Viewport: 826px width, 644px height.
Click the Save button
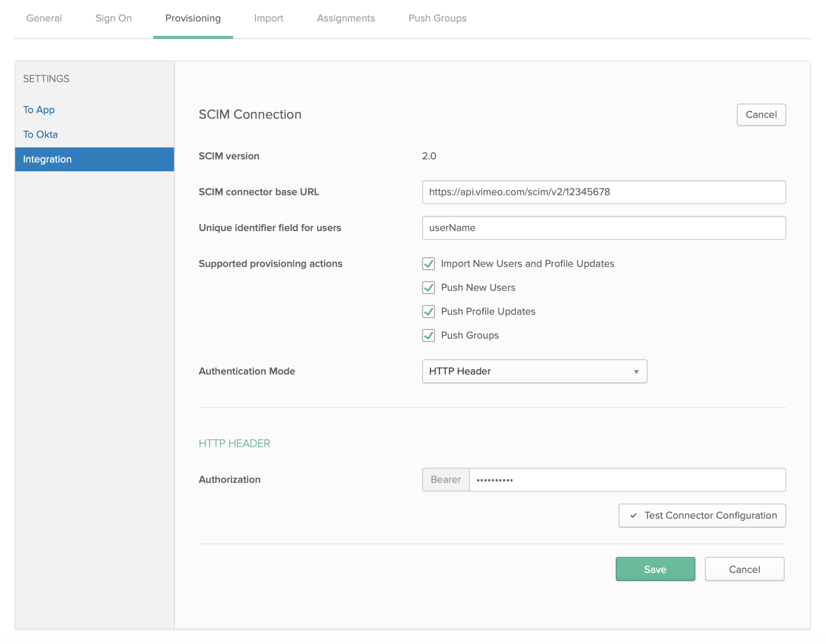(655, 568)
